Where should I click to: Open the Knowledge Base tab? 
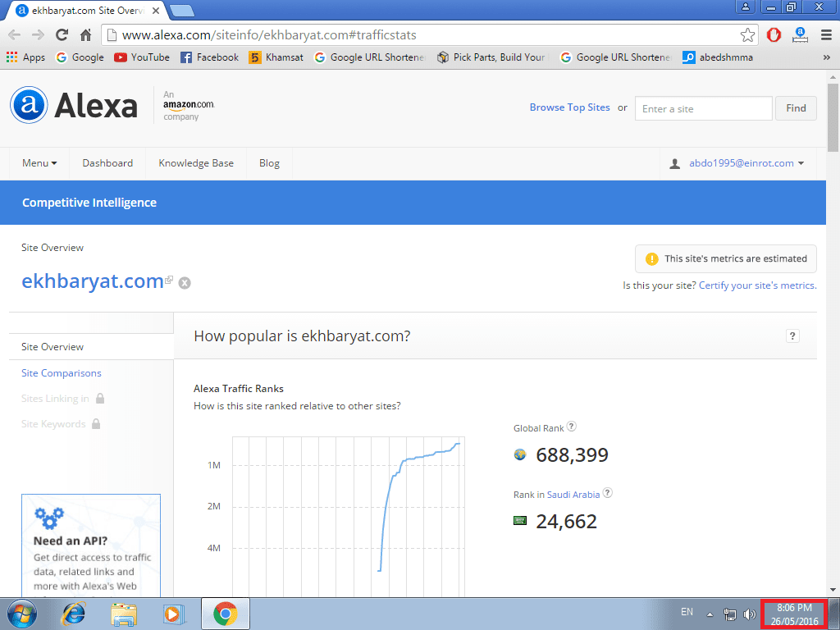[196, 163]
